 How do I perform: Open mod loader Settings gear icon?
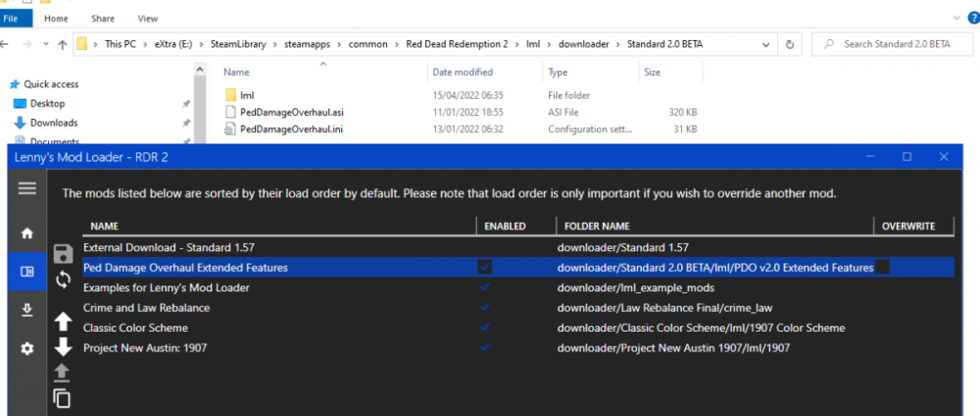[x=26, y=348]
